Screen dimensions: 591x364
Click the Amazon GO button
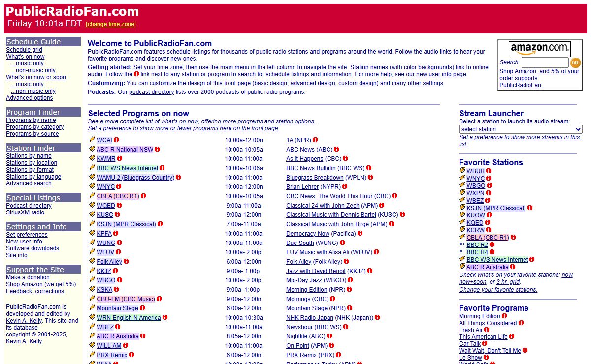575,62
